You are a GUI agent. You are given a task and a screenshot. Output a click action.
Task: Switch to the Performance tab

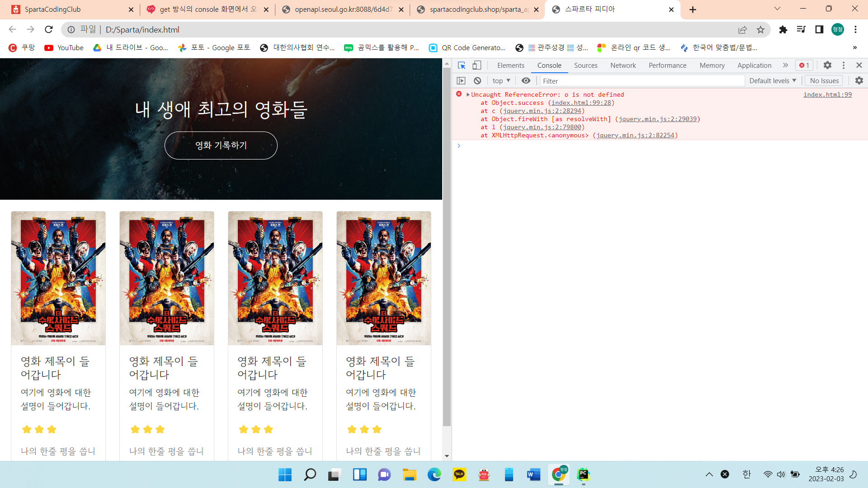coord(667,66)
